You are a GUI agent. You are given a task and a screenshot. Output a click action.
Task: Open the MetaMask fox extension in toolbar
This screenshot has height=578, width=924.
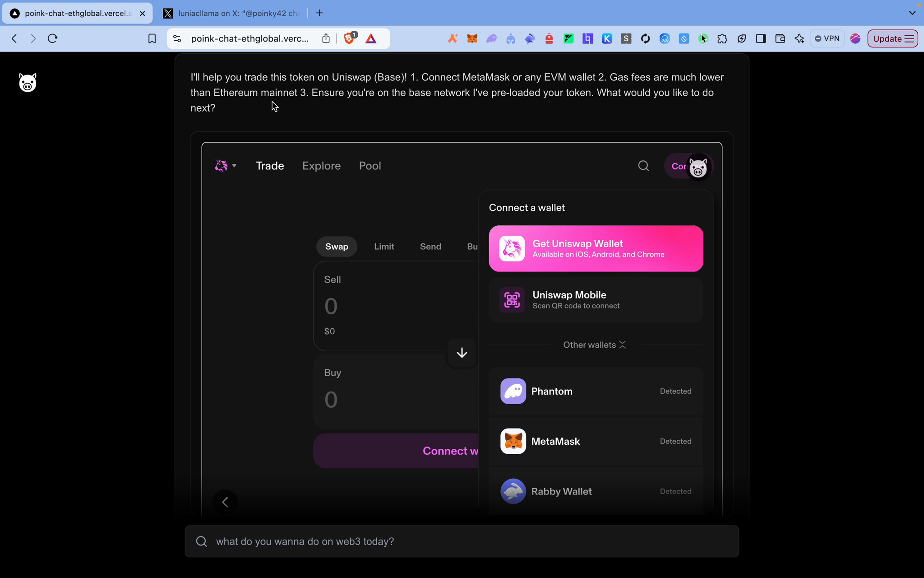click(472, 39)
